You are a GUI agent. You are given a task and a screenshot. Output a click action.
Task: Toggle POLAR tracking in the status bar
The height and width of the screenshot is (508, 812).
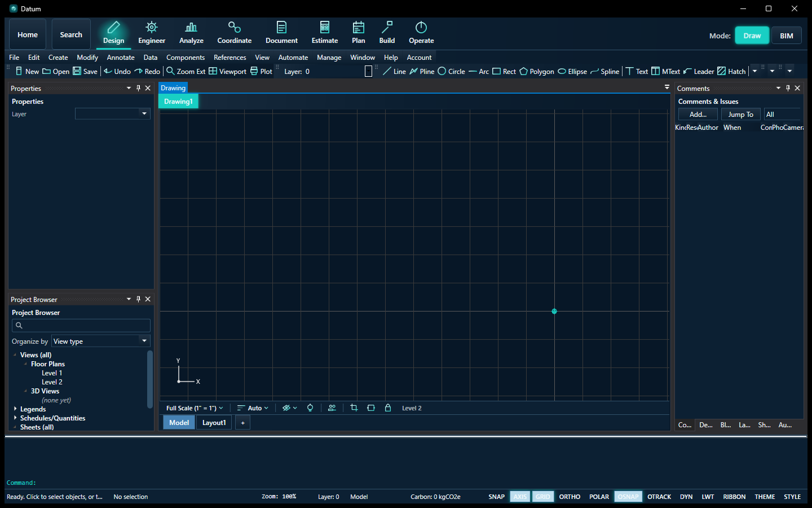pyautogui.click(x=599, y=497)
